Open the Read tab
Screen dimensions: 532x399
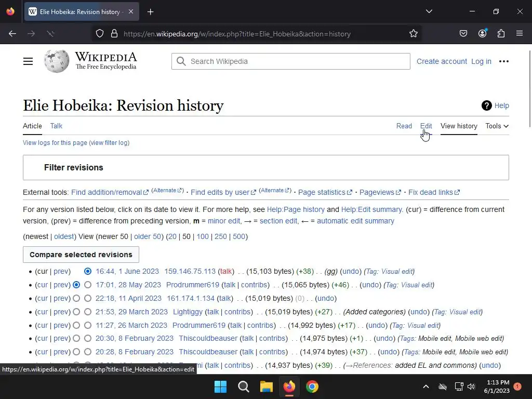pos(404,126)
